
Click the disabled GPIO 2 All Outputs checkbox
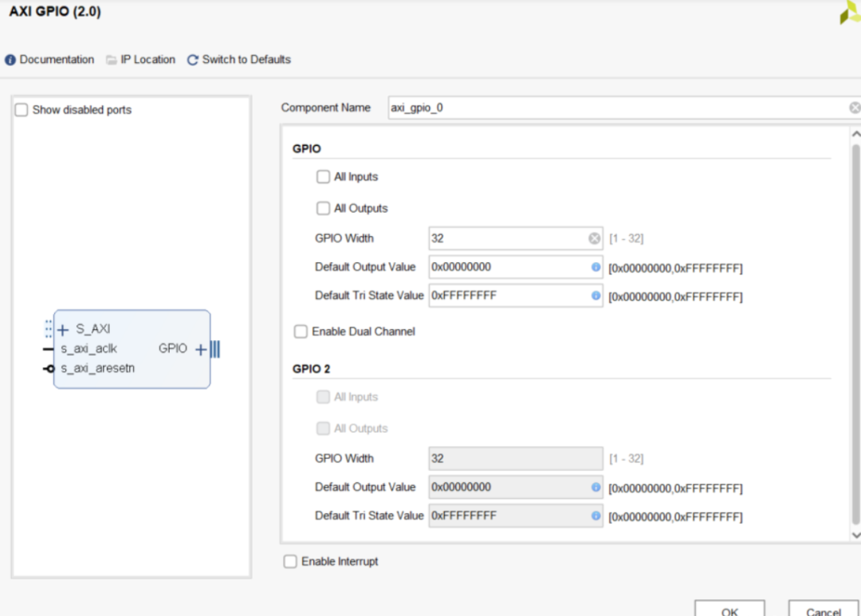[323, 428]
